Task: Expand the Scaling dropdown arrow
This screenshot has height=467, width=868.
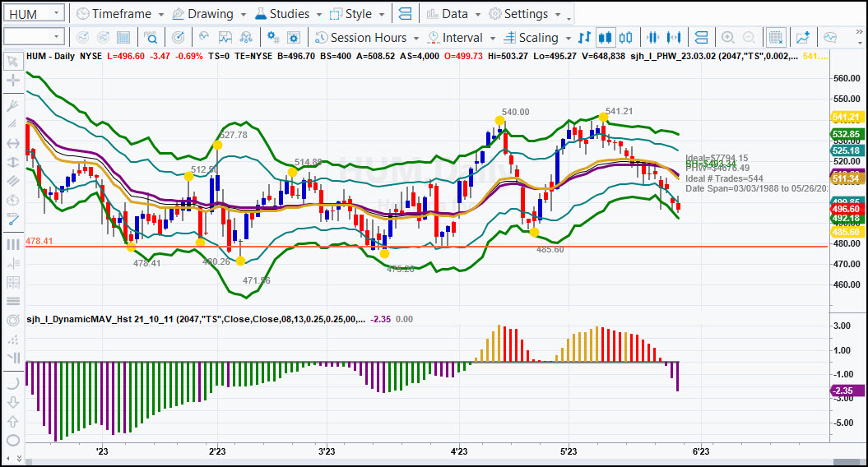Action: 568,38
